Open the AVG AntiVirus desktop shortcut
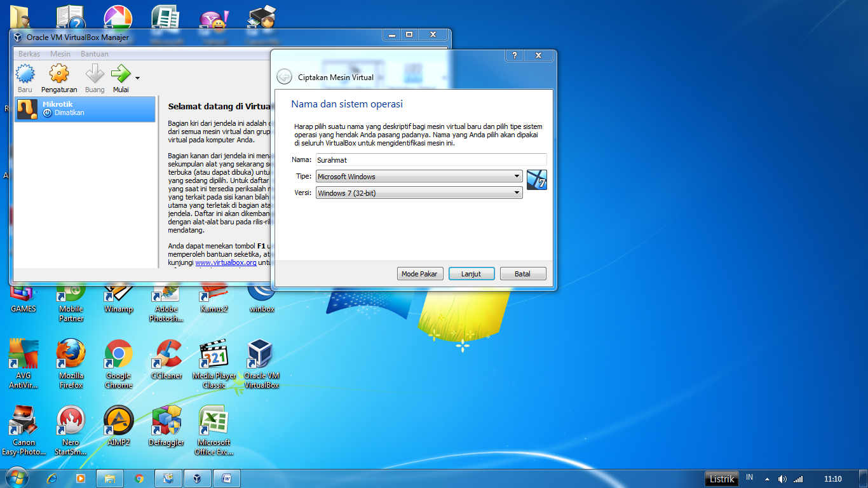The width and height of the screenshot is (868, 488). 23,363
